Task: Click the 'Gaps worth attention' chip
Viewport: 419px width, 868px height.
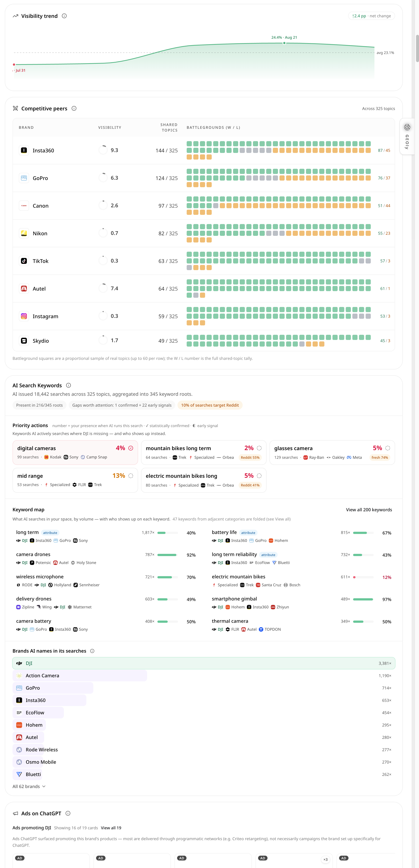Action: (x=122, y=405)
